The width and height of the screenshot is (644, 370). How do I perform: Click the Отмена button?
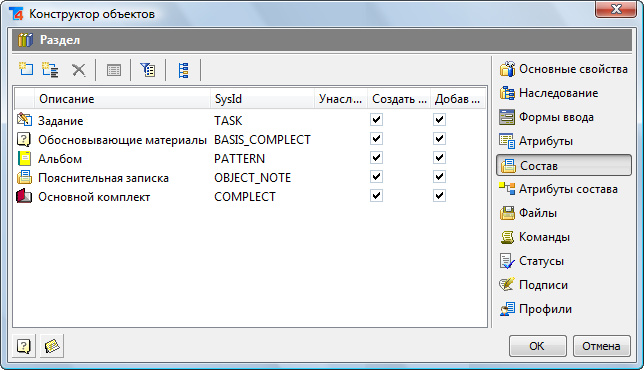point(601,346)
